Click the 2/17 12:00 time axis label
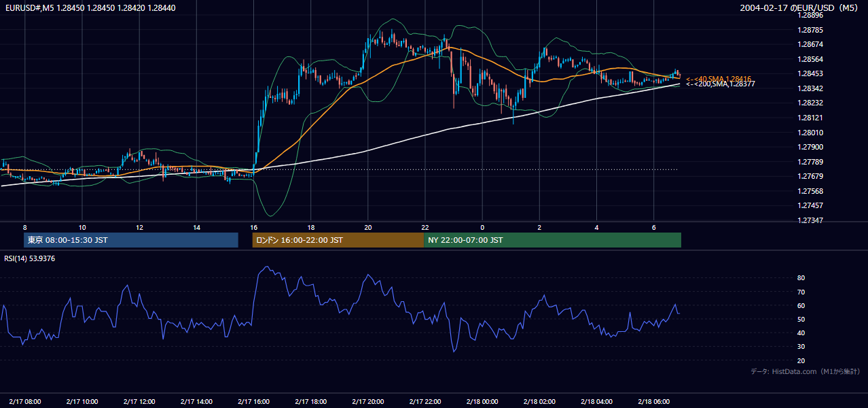Screen dimensions: 868x408 tap(139, 401)
